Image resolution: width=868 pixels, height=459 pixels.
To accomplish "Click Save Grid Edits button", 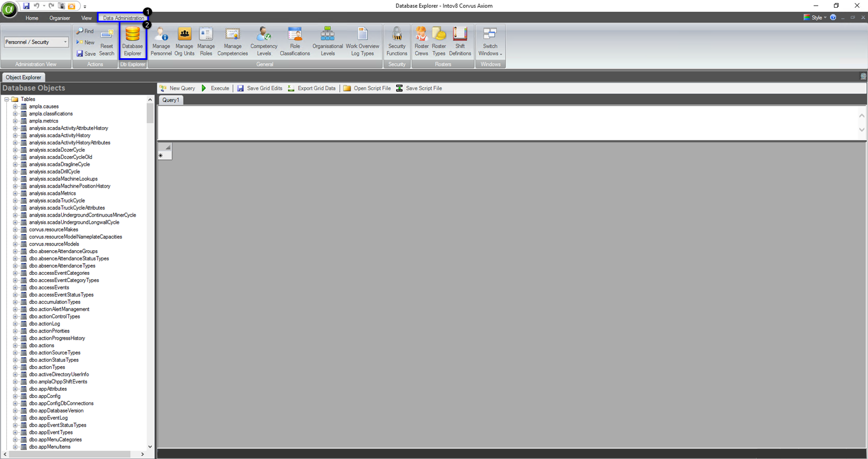I will pos(260,88).
